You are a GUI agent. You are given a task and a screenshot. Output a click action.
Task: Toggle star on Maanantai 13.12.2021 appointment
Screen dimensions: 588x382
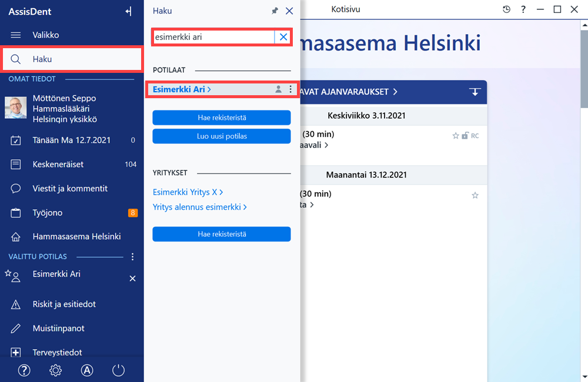pos(475,195)
